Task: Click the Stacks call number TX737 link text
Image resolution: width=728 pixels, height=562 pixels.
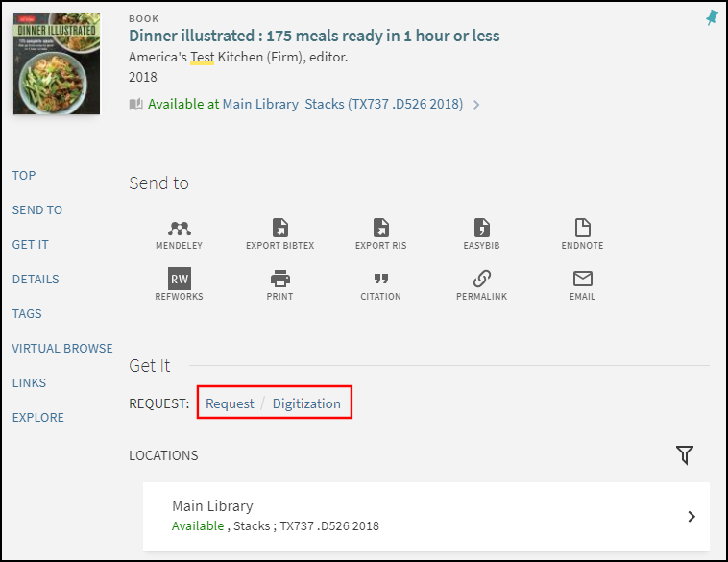Action: [384, 104]
